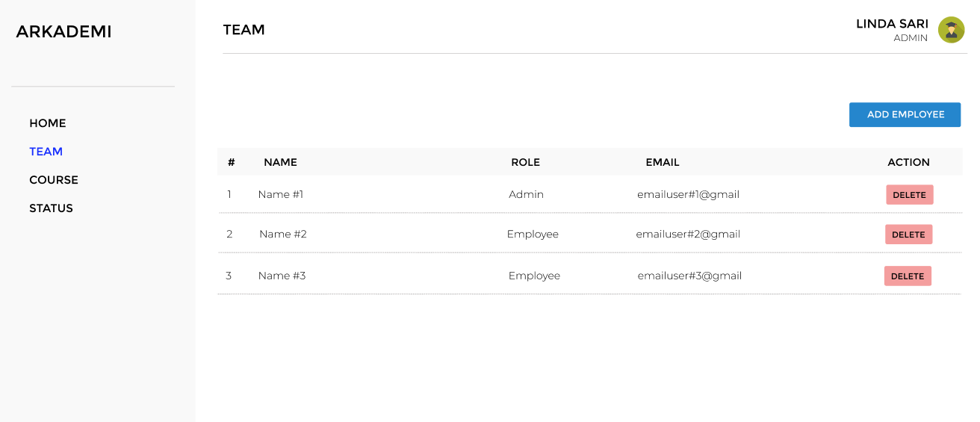This screenshot has height=422, width=980.
Task: Click the NAME column header
Action: click(280, 162)
